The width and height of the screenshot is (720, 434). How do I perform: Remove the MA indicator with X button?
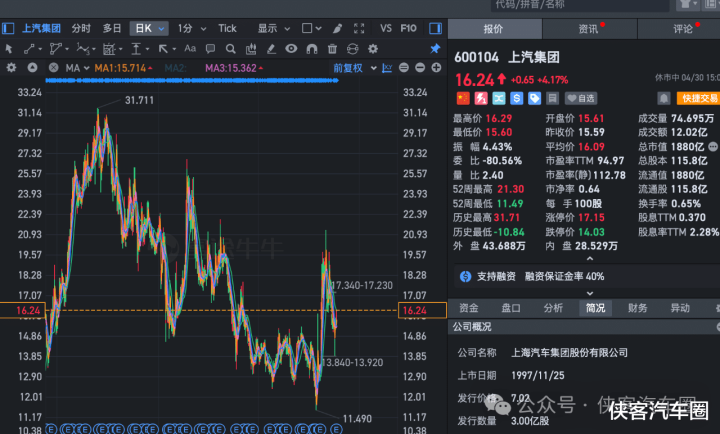tap(53, 68)
